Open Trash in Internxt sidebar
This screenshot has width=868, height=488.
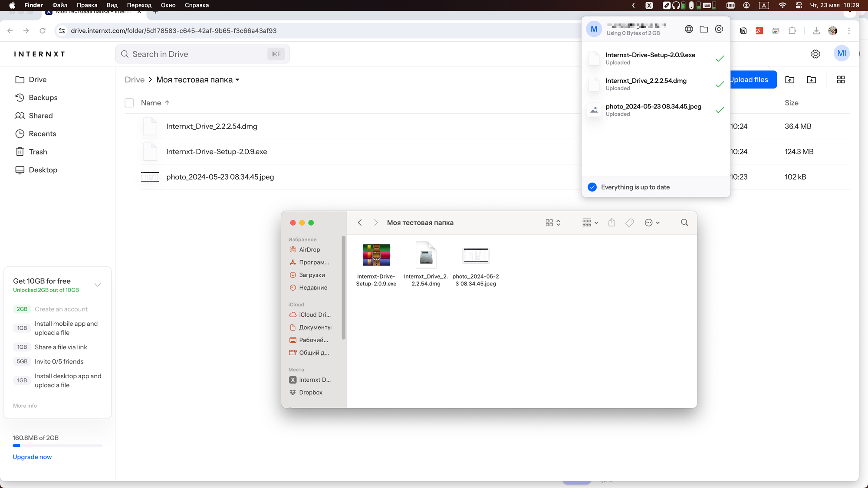tap(38, 152)
